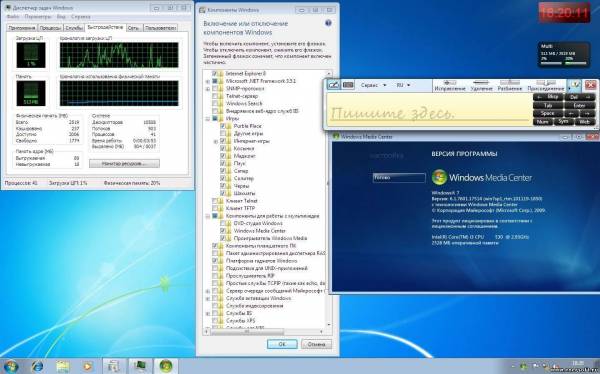Screen dimensions: 600x374
Task: Select the handwriting pen mode icon in the input panel
Action: tap(333, 85)
